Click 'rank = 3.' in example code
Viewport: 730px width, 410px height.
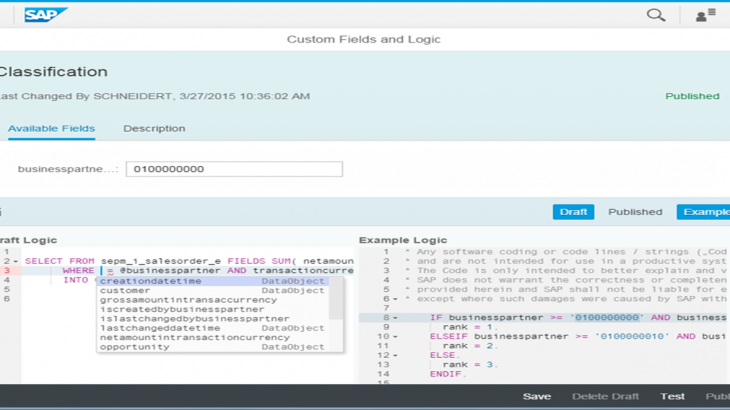coord(470,365)
